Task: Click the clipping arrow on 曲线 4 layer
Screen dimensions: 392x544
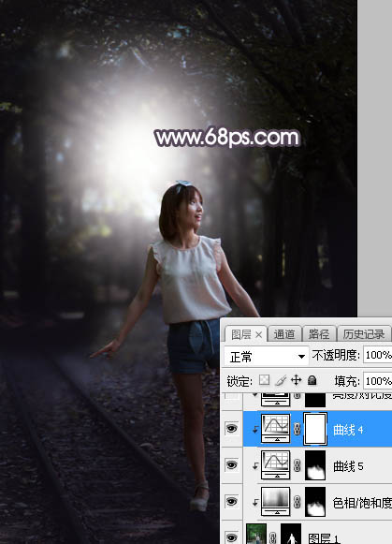Action: tap(255, 430)
